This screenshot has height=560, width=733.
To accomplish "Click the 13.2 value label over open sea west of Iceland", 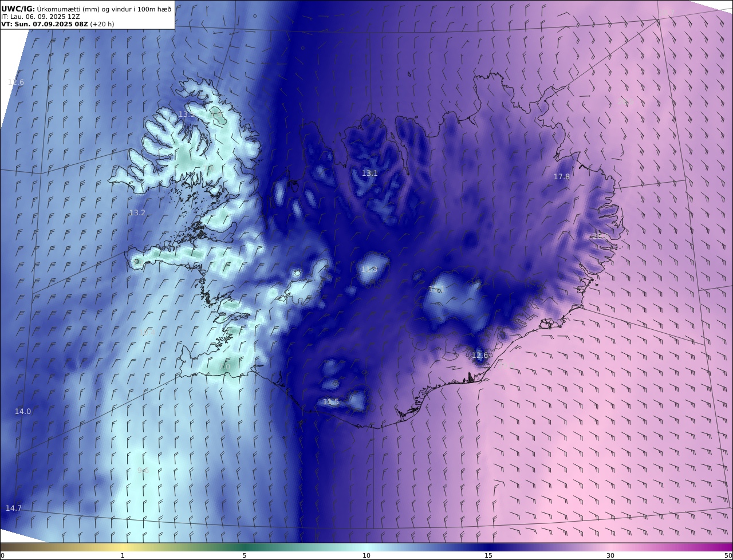I will [137, 212].
